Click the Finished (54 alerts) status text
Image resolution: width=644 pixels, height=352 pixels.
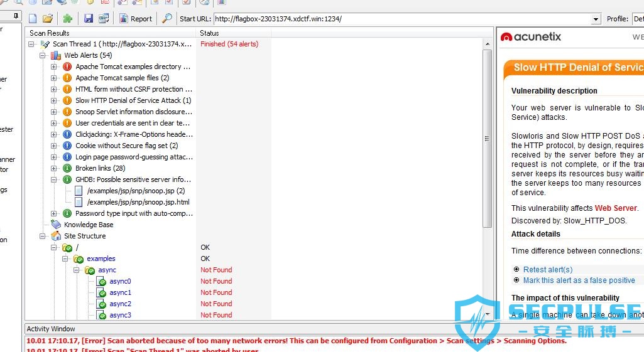[229, 44]
